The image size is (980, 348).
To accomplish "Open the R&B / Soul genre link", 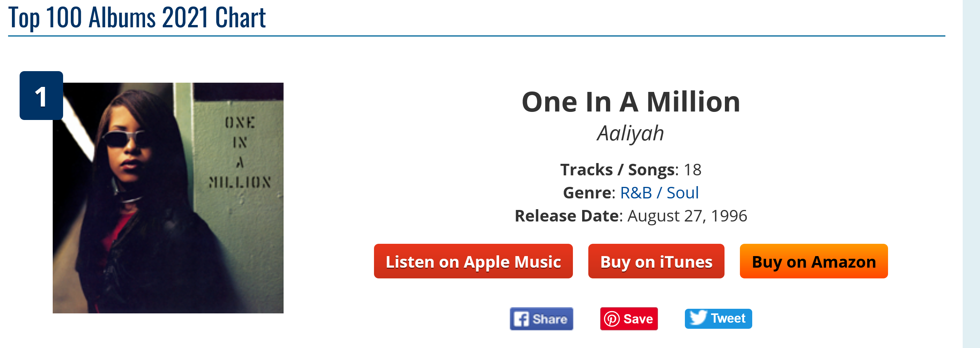I will (659, 193).
